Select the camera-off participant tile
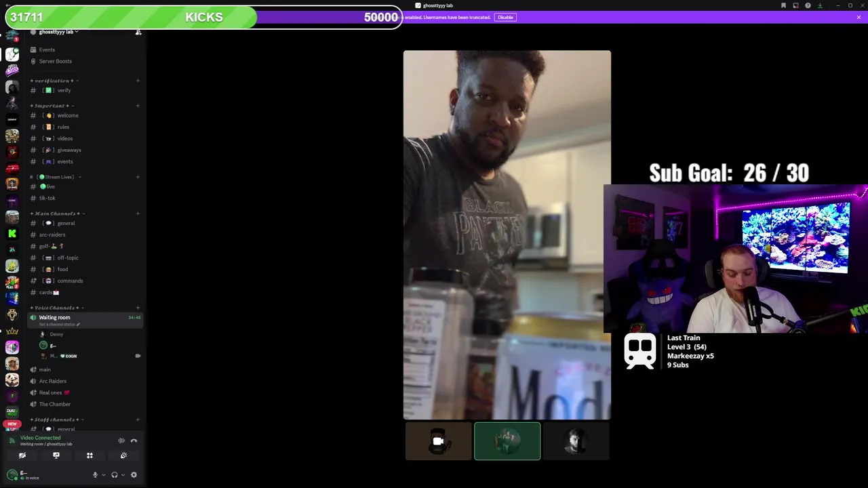868x488 pixels. pos(438,441)
